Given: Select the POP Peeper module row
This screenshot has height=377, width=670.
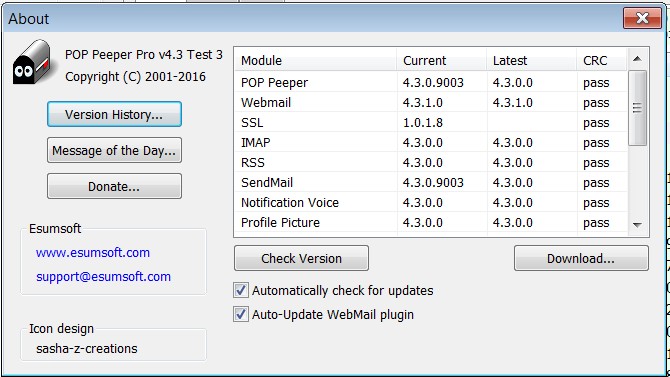Looking at the screenshot, I should [x=431, y=82].
